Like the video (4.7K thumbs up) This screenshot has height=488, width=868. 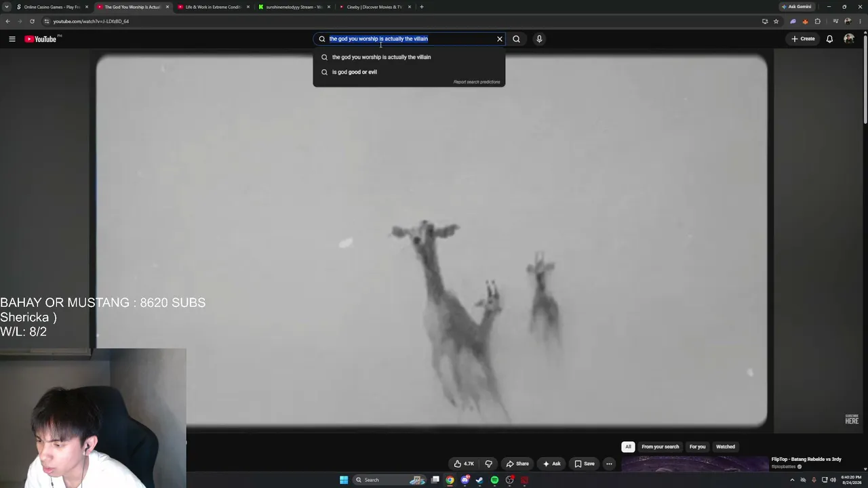(x=465, y=464)
